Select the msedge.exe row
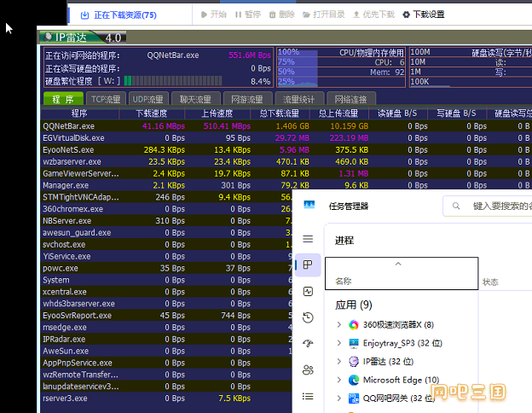This screenshot has height=413, width=532. tap(166, 328)
